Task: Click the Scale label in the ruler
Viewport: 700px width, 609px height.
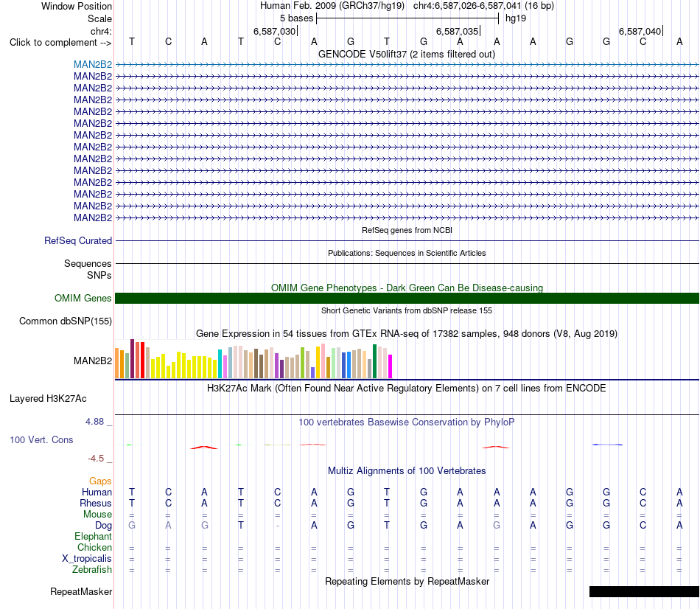Action: [x=99, y=18]
